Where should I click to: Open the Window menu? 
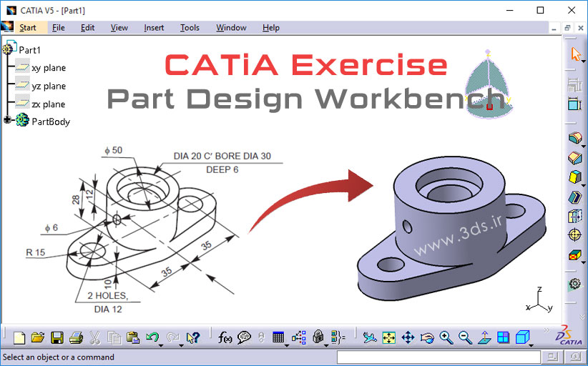231,28
